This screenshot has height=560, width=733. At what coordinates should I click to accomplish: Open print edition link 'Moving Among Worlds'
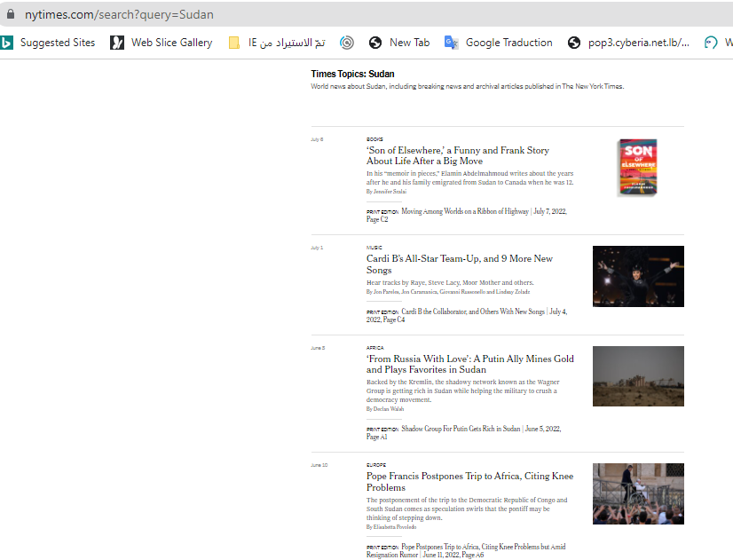(464, 212)
